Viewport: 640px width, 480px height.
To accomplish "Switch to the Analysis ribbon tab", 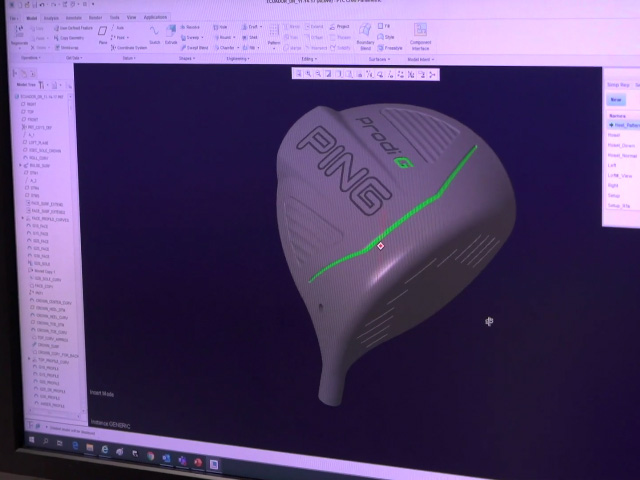I will pos(51,18).
